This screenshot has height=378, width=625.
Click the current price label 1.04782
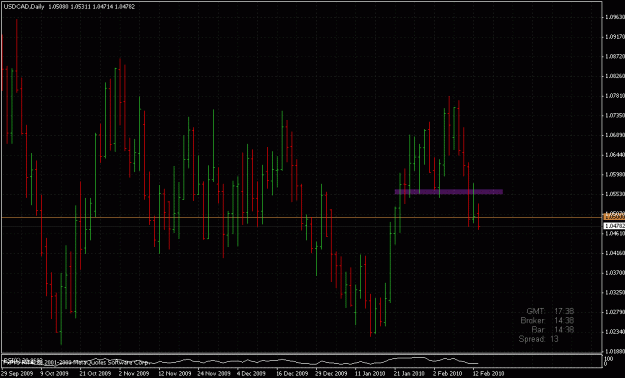coord(614,226)
